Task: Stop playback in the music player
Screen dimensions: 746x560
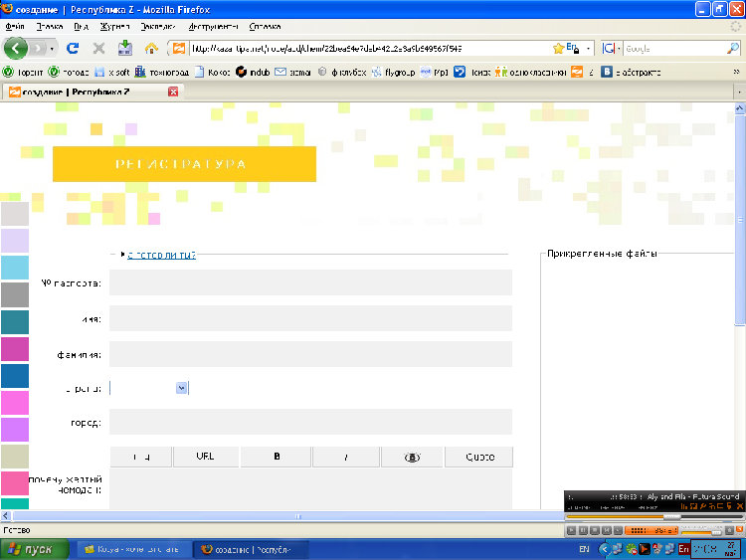Action: click(x=595, y=530)
